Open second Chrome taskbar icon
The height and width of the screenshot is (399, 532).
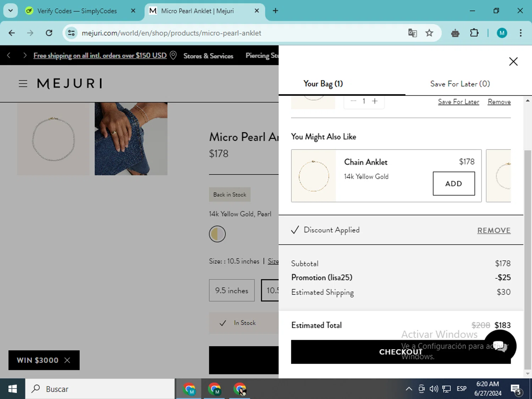[x=214, y=389]
